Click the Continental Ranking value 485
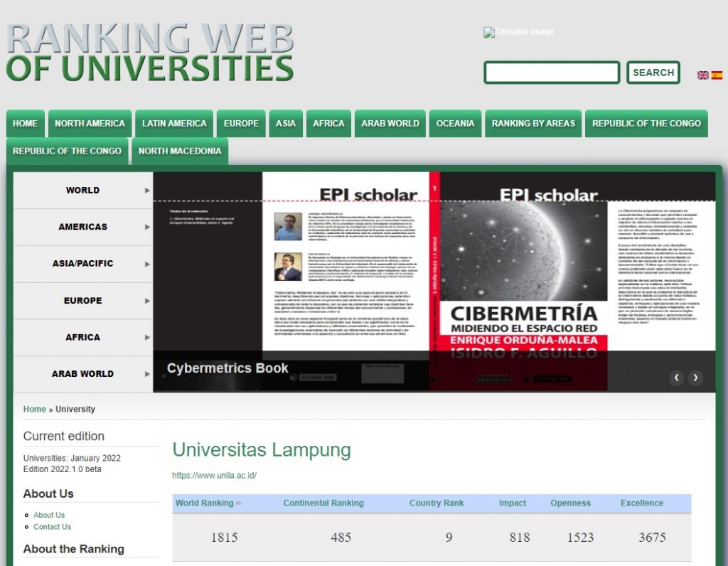Viewport: 728px width, 566px height. (x=341, y=538)
